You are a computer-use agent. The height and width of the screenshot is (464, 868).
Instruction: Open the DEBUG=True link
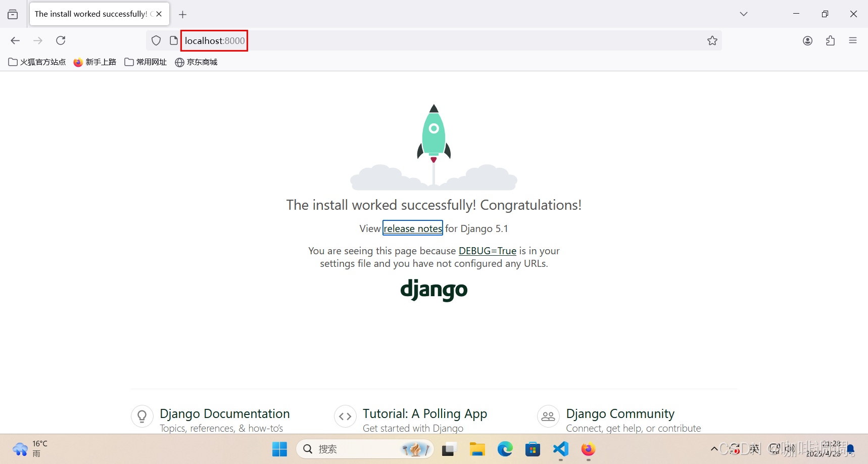[x=488, y=251]
